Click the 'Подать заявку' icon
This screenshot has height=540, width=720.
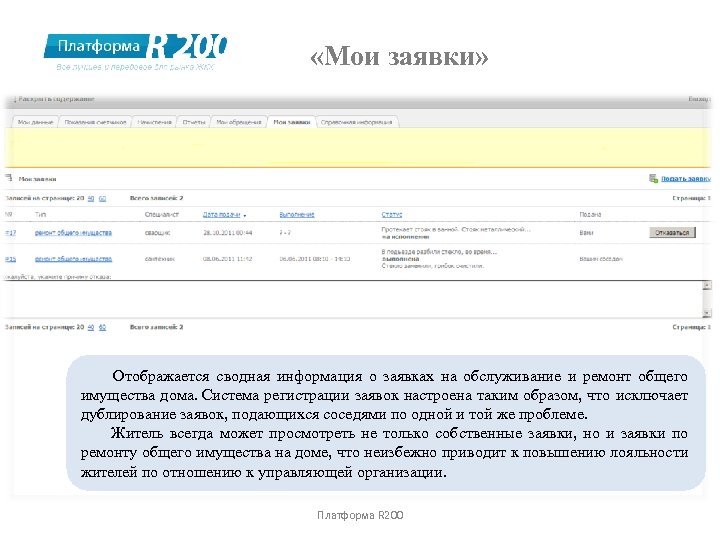click(x=653, y=178)
